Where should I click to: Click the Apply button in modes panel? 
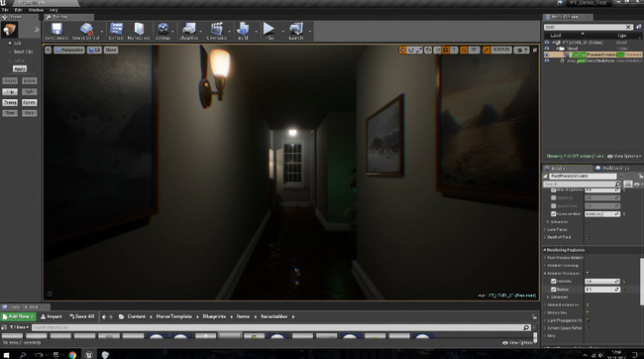coord(20,68)
